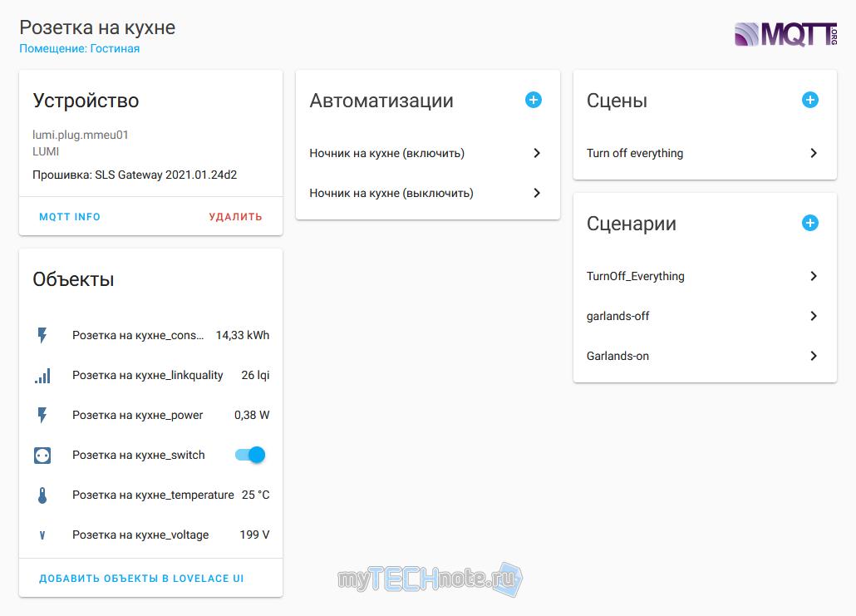Viewport: 856px width, 616px height.
Task: Open the Розетка на кухне_voltage entity
Action: [x=150, y=535]
